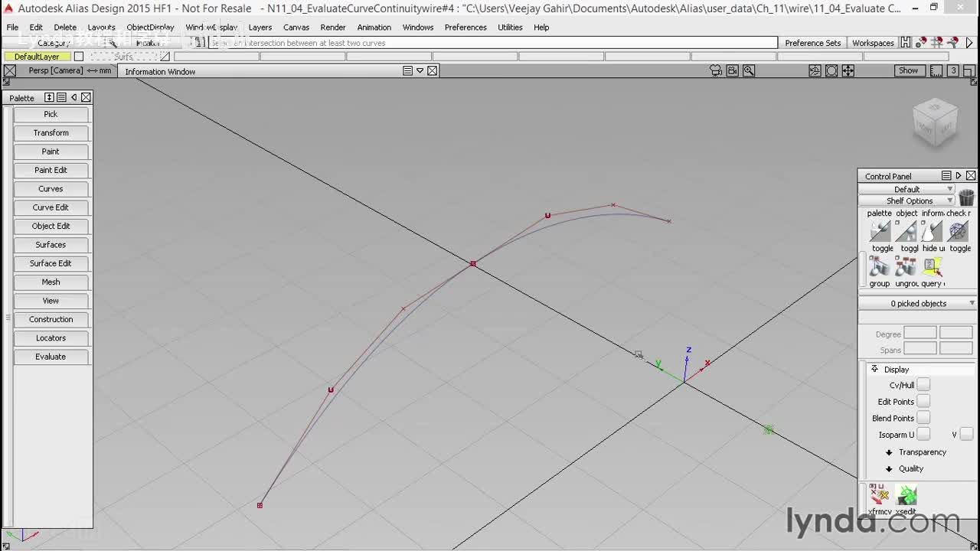980x551 pixels.
Task: Click the Palette up-down arrows icon
Action: [x=49, y=97]
